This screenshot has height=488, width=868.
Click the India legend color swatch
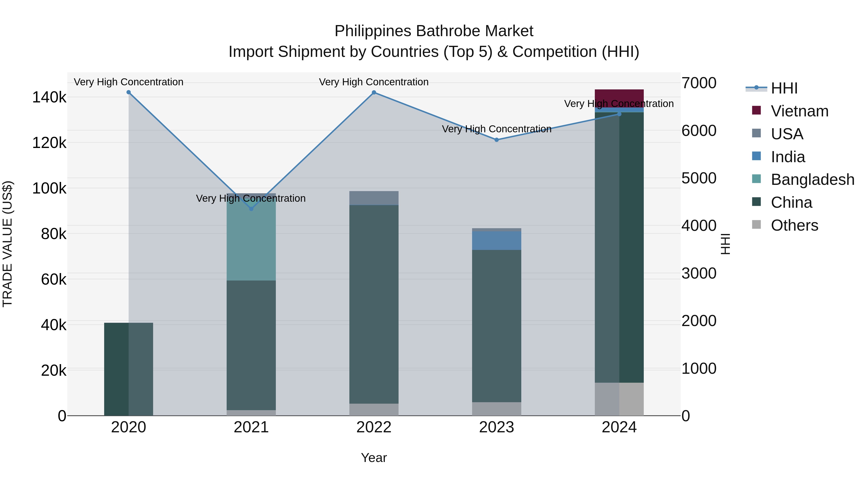(x=756, y=156)
